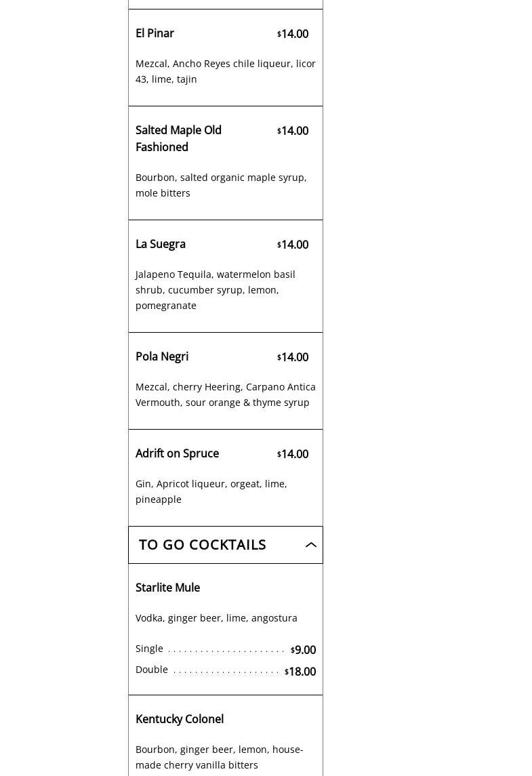The width and height of the screenshot is (532, 776).
Task: Click the El Pinar $14.00 price
Action: [x=293, y=34]
